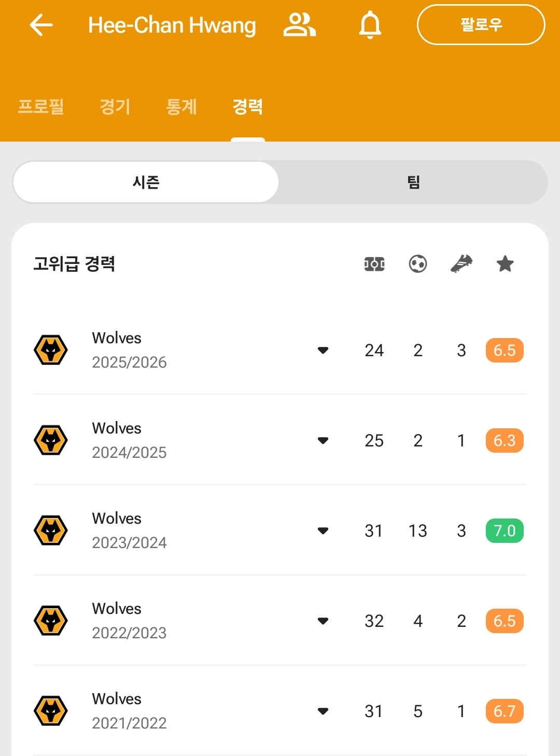
Task: Tap the back arrow icon
Action: (x=41, y=25)
